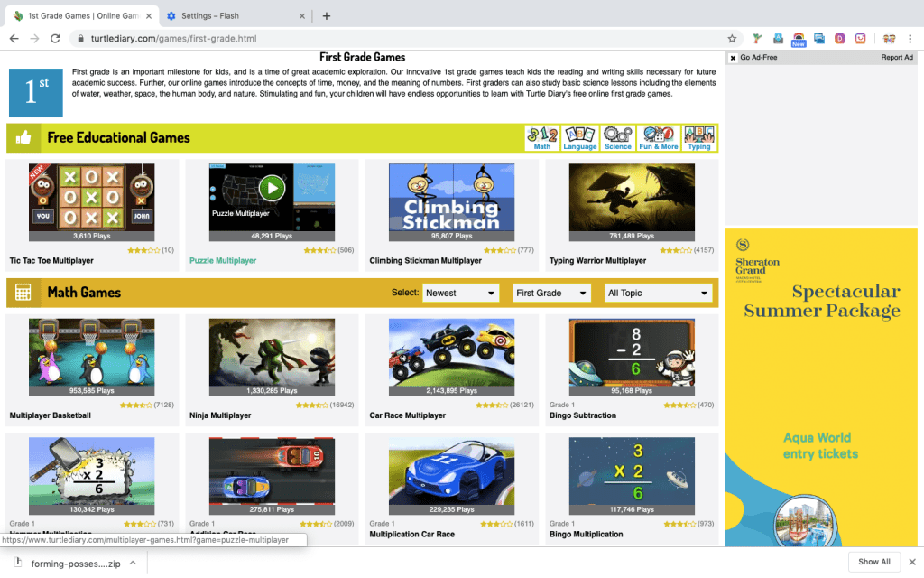Reload the page using the refresh icon
The height and width of the screenshot is (578, 924).
(55, 39)
